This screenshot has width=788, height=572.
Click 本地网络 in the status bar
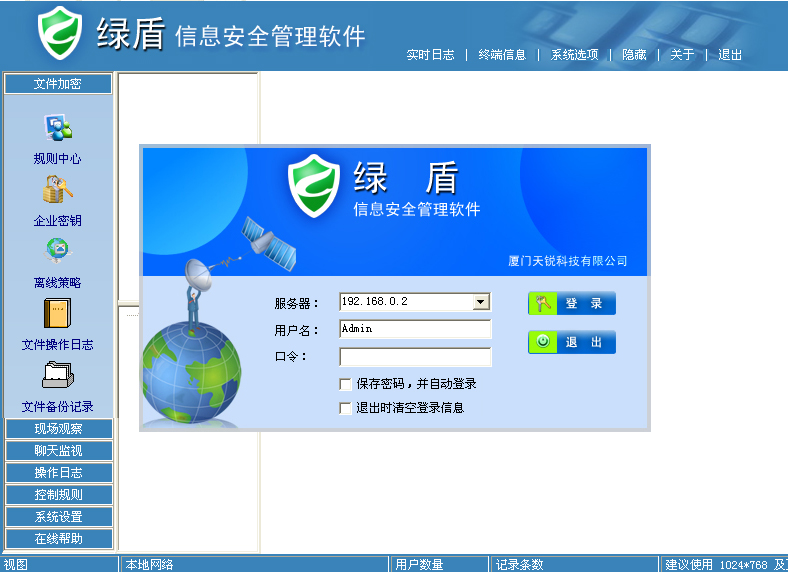(149, 564)
